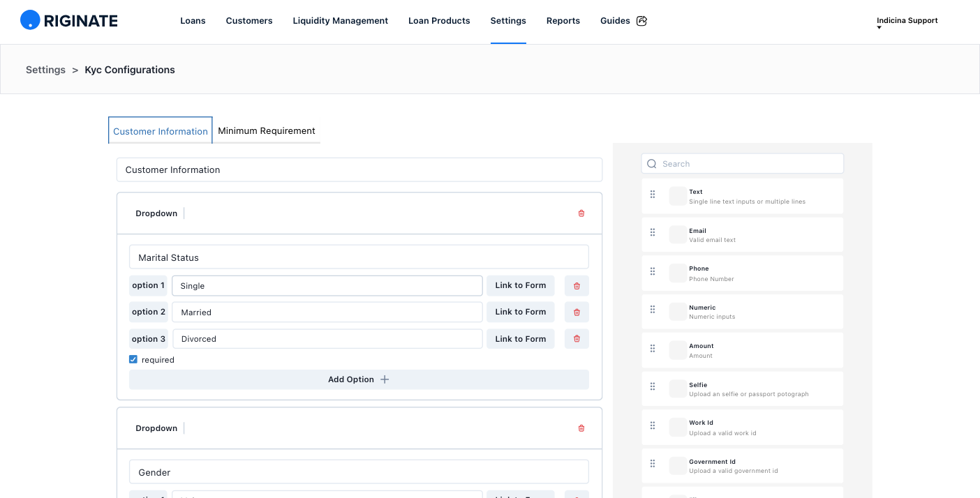Open the Indicina Support account dropdown
Viewport: 980px width, 498px height.
coord(907,22)
